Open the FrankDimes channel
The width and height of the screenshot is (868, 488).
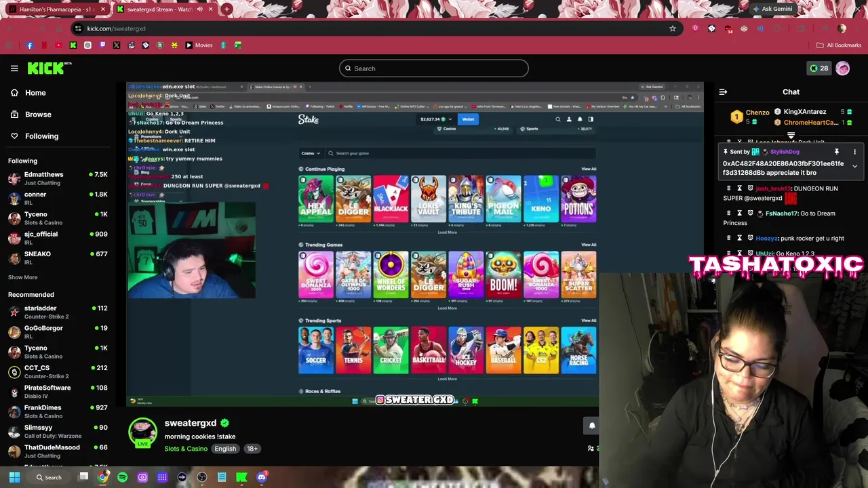[58, 411]
